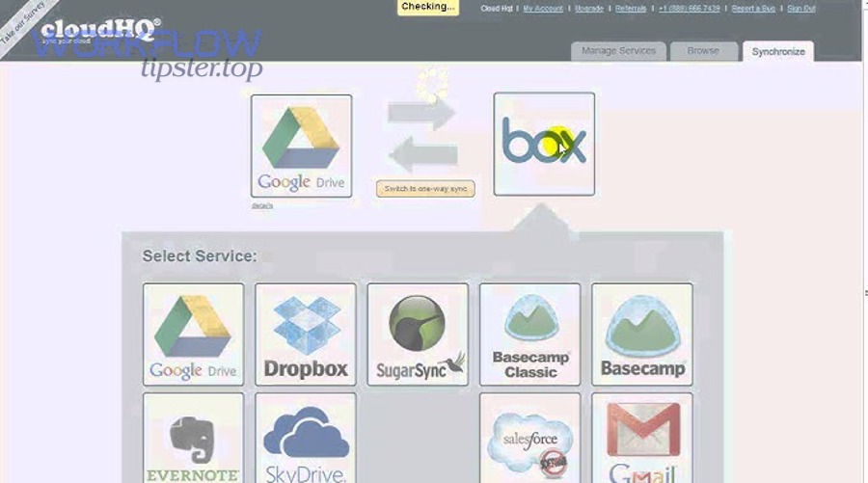Open the Browse tab
868x483 pixels.
click(x=703, y=51)
